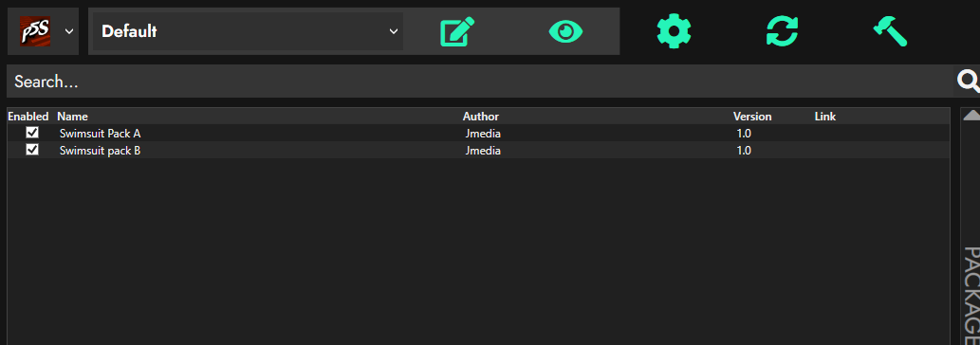This screenshot has width=980, height=345.
Task: Open the vertical PACKAGES side tab
Action: click(971, 295)
